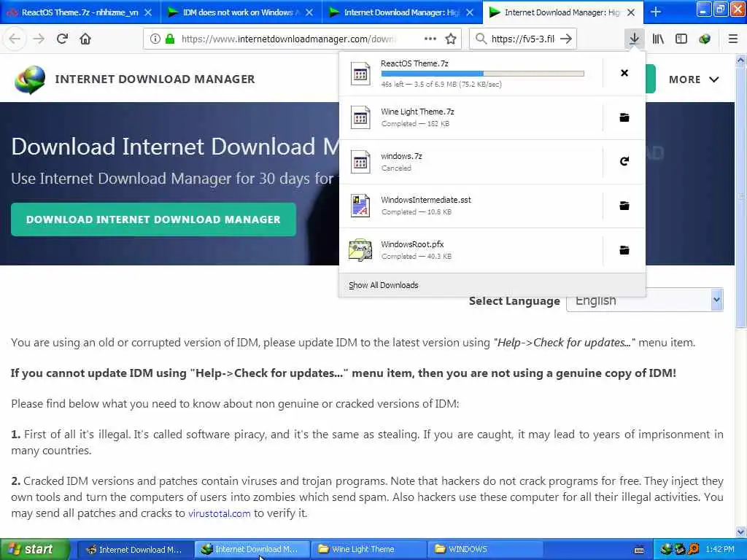Viewport: 747px width, 560px height.
Task: Bookmark this page with the star
Action: pyautogui.click(x=451, y=39)
